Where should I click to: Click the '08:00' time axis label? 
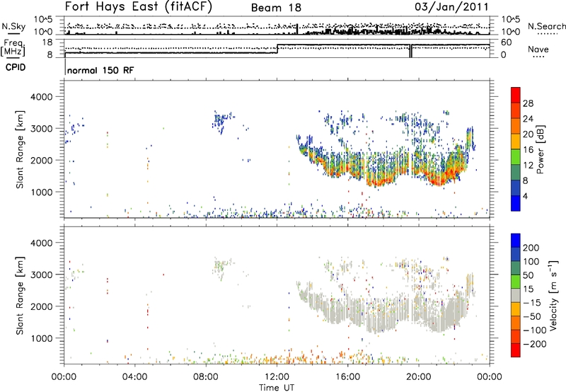206,377
